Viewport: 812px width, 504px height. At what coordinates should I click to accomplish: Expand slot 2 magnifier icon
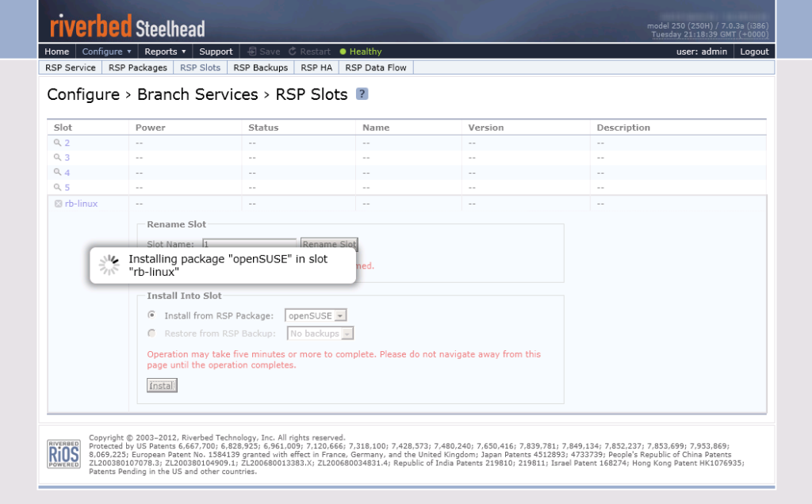57,143
